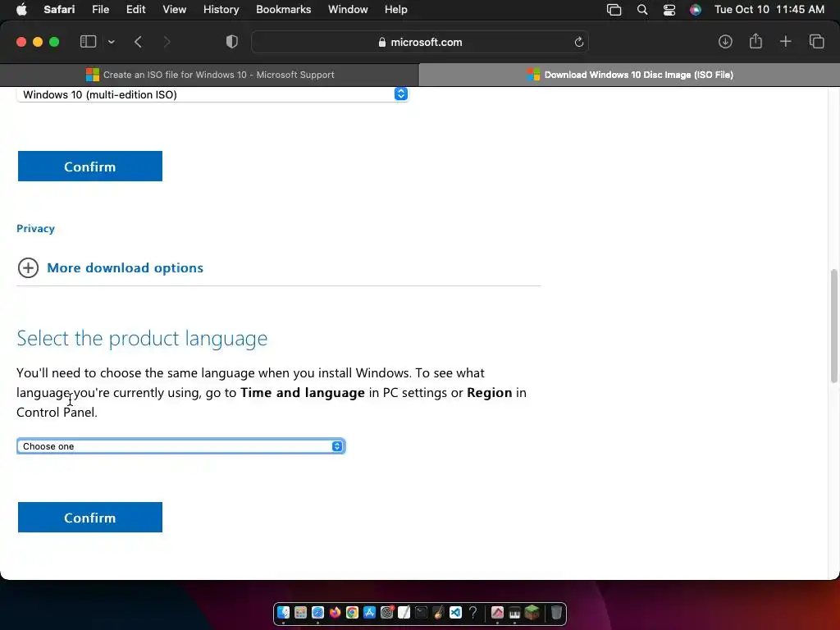Open the Bookmarks menu

click(x=283, y=10)
